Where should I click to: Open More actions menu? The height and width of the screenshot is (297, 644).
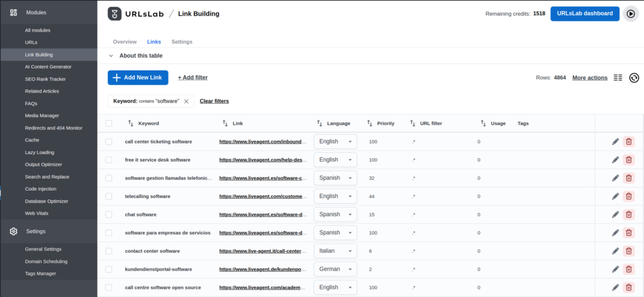point(590,77)
